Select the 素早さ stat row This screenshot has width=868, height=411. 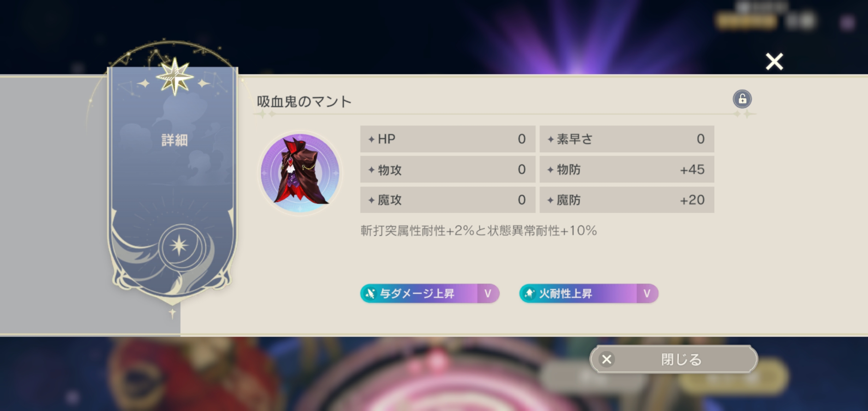(627, 139)
